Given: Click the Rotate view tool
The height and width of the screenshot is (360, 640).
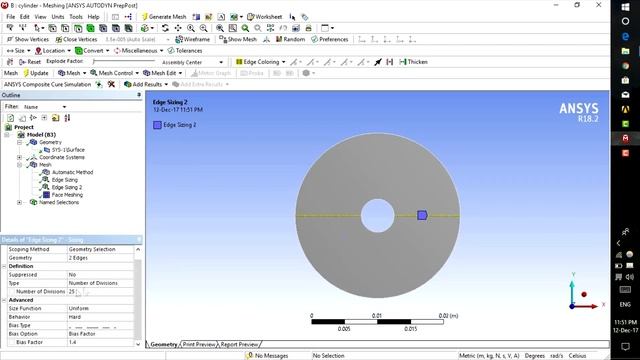Looking at the screenshot, I should click(x=165, y=28).
